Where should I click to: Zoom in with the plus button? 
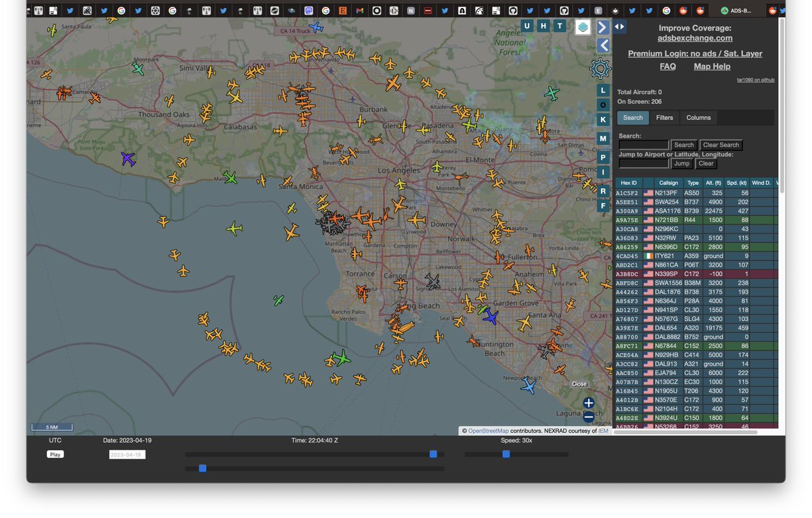(589, 403)
